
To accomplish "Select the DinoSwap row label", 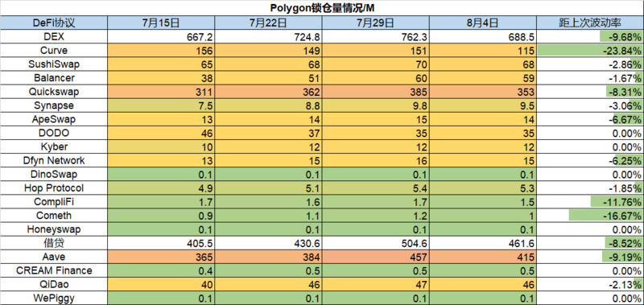I will point(54,175).
